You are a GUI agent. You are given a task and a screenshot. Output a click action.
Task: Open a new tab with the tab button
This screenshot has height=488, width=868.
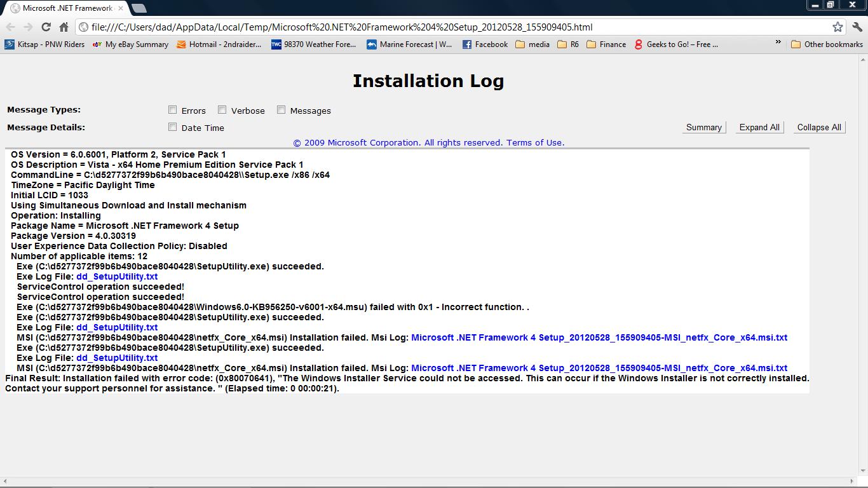(139, 8)
